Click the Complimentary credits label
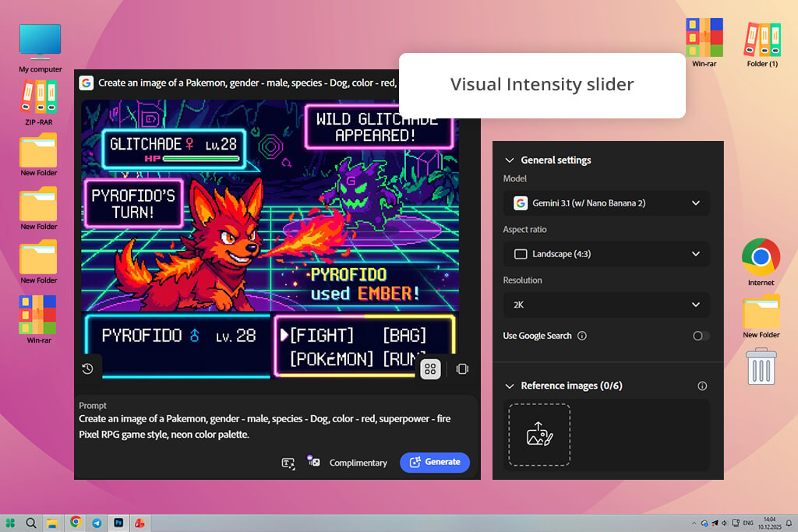 click(x=358, y=463)
